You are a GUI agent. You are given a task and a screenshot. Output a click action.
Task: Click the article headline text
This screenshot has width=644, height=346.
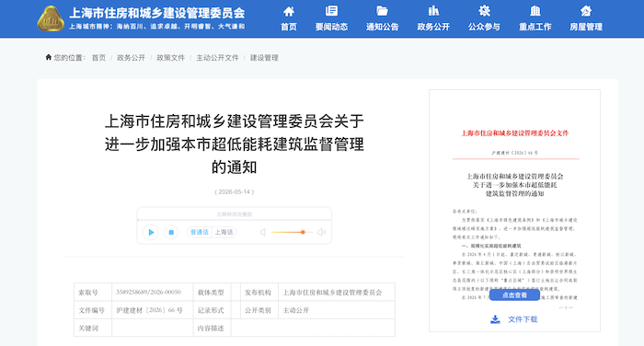pyautogui.click(x=234, y=144)
